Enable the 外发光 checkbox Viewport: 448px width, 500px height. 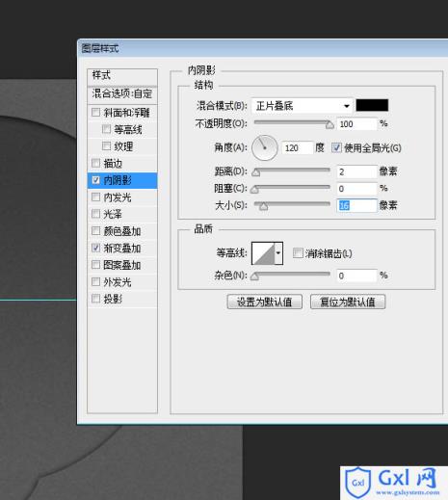(95, 282)
